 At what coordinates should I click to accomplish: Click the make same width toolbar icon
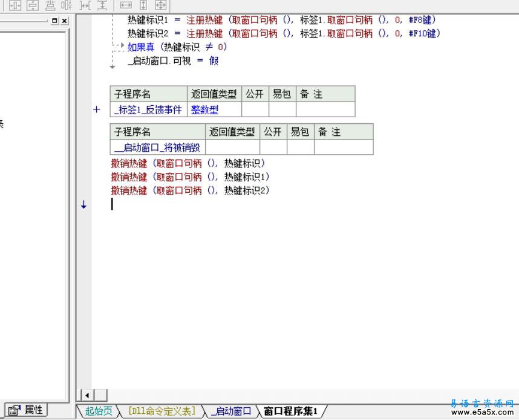(126, 5)
